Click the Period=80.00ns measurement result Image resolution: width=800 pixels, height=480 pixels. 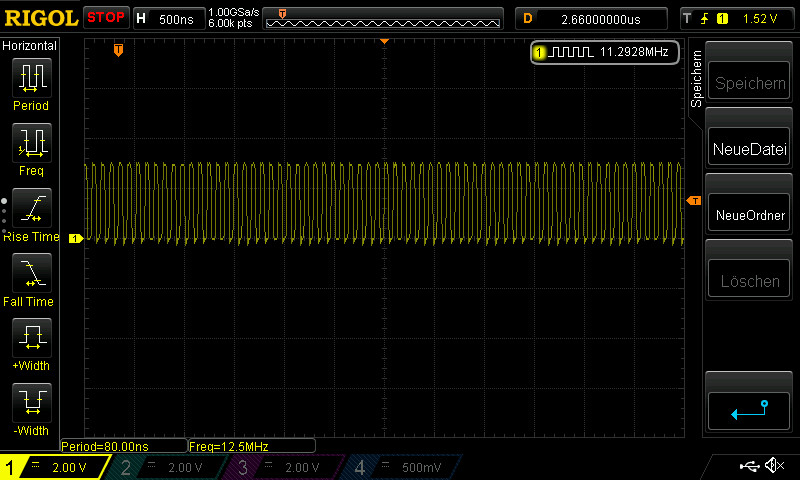point(124,446)
